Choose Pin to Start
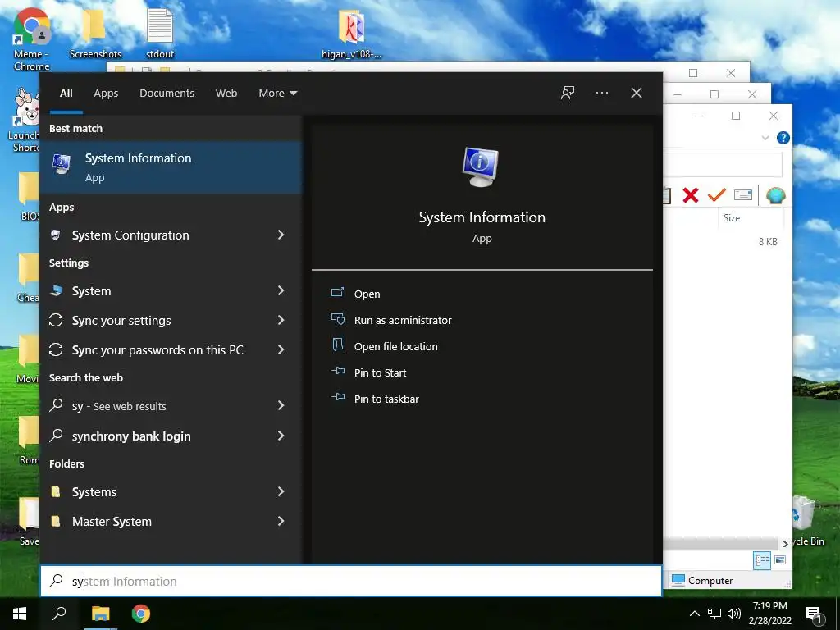The height and width of the screenshot is (630, 840). click(x=368, y=372)
